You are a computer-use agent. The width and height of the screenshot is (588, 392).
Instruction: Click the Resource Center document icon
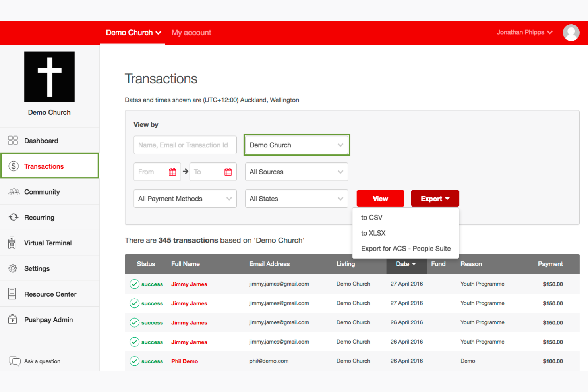[12, 294]
